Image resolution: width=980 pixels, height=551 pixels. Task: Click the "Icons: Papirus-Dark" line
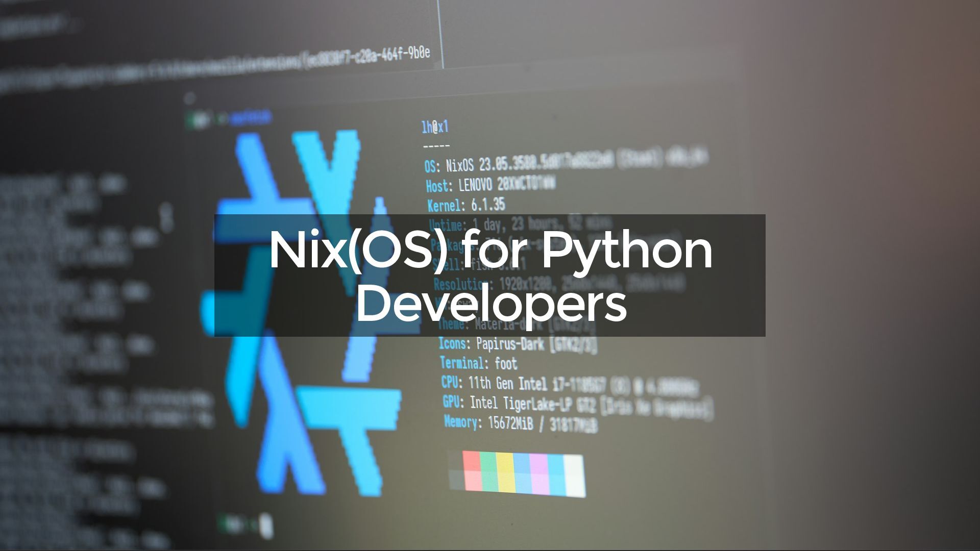click(x=518, y=344)
